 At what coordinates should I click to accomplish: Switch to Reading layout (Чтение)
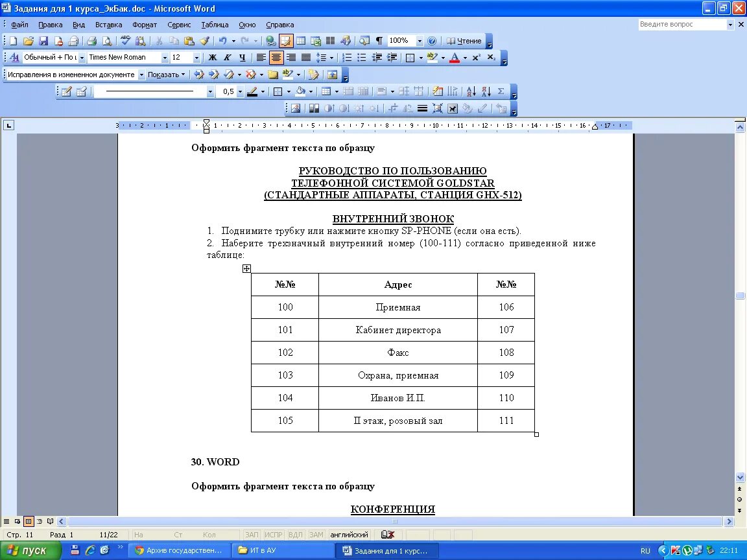pyautogui.click(x=464, y=41)
